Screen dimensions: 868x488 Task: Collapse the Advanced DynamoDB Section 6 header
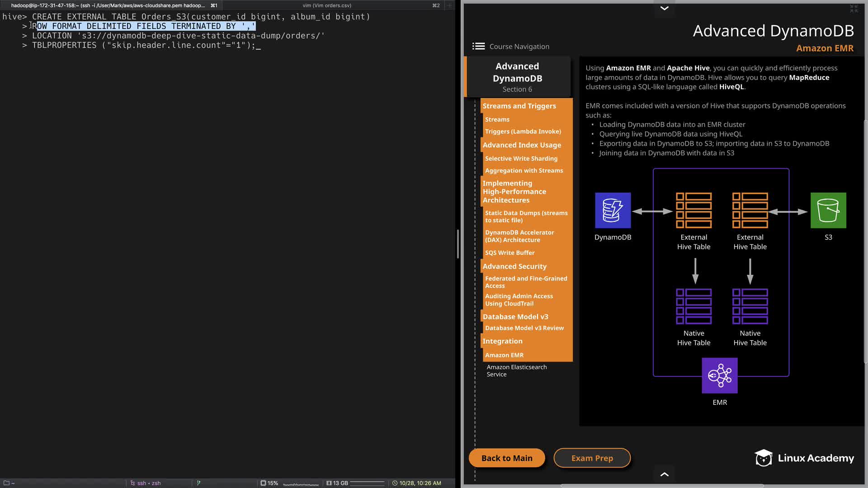[517, 77]
